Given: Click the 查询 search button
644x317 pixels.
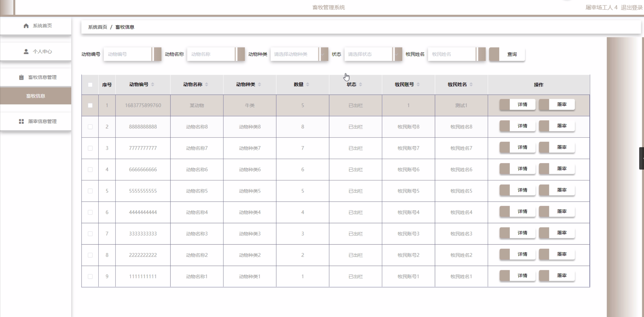Looking at the screenshot, I should (x=511, y=54).
